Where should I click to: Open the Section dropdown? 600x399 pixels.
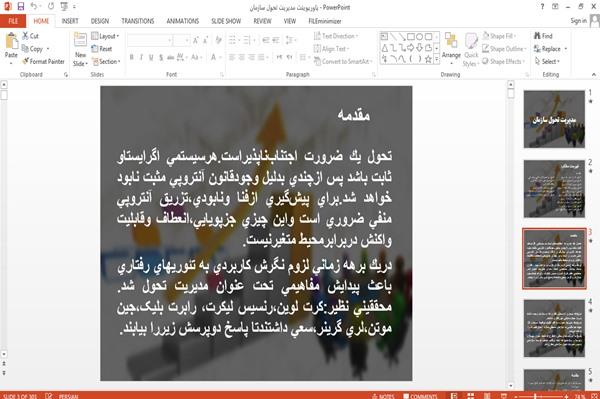coord(106,61)
